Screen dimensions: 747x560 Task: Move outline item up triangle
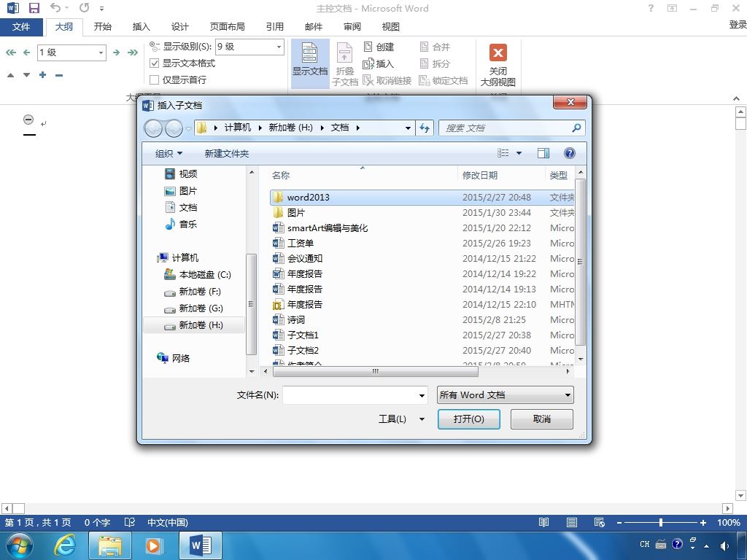(x=10, y=75)
